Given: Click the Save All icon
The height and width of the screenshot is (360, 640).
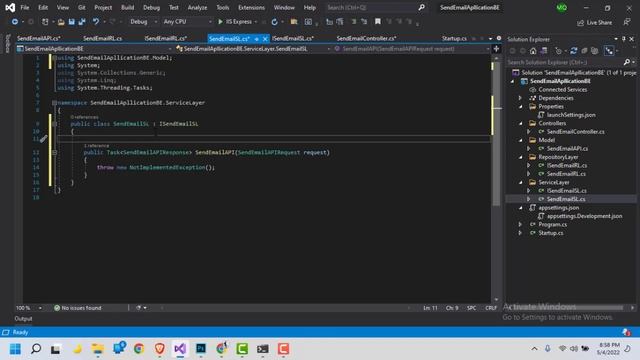Looking at the screenshot, I should click(x=82, y=22).
